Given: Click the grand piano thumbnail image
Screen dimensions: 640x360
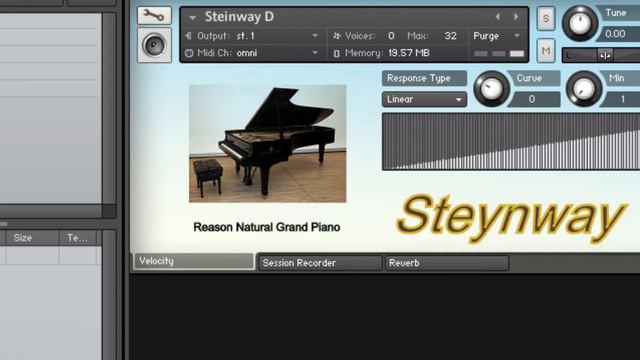Looking at the screenshot, I should click(267, 143).
